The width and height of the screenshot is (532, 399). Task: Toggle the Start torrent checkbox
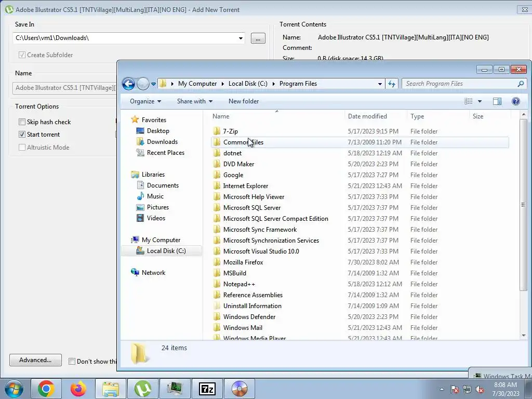22,135
